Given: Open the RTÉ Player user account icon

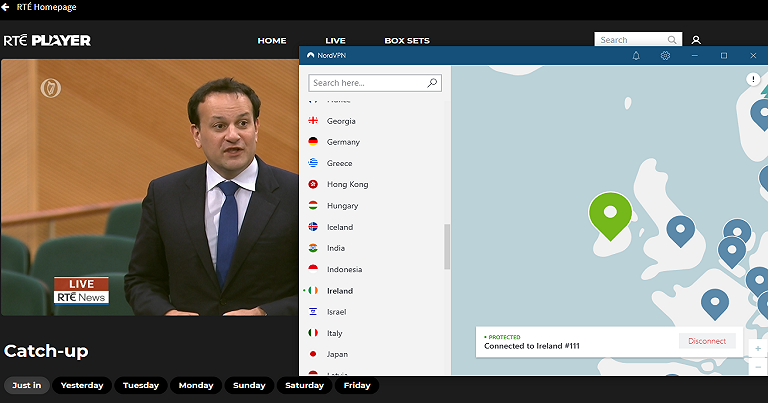Looking at the screenshot, I should (696, 40).
